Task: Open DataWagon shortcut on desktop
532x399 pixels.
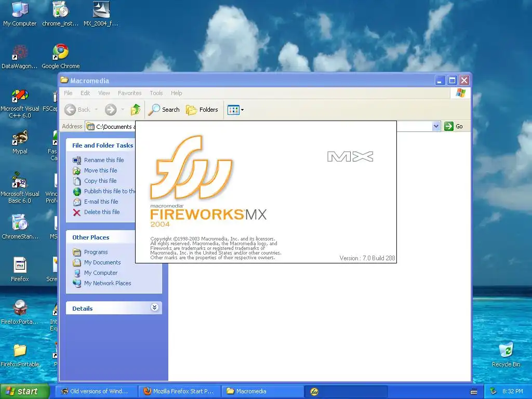Action: pyautogui.click(x=19, y=56)
